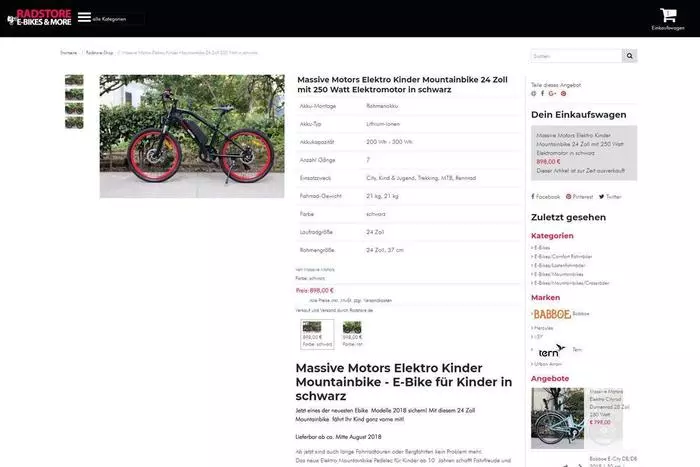This screenshot has height=467, width=700.
Task: Type in the search input field
Action: click(x=576, y=56)
